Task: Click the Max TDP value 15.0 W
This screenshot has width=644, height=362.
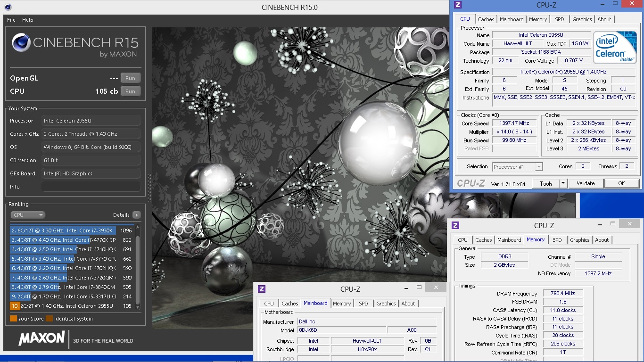Action: click(580, 44)
